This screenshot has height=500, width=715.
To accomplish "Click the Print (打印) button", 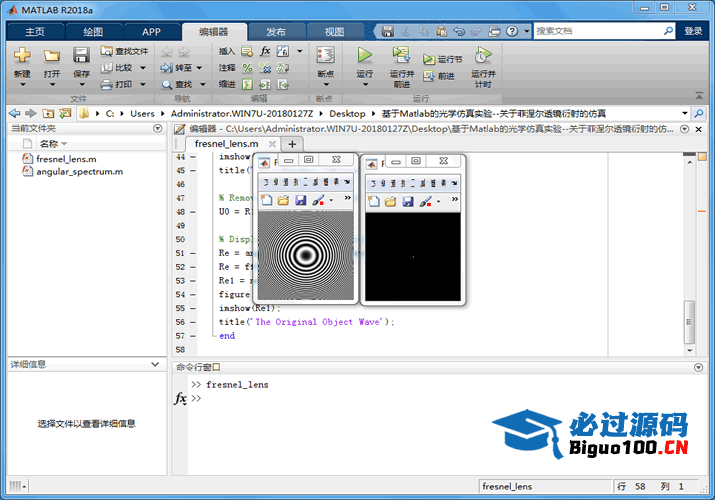I will coord(117,84).
